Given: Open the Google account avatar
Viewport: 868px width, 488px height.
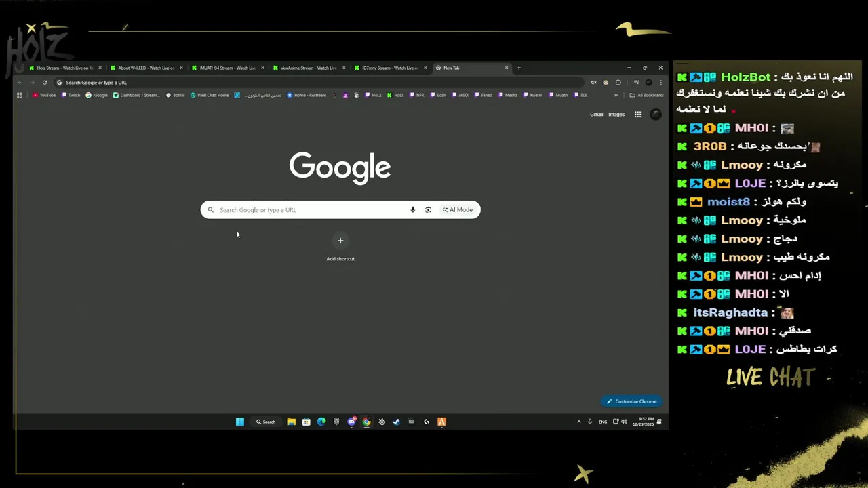Looking at the screenshot, I should pyautogui.click(x=656, y=115).
